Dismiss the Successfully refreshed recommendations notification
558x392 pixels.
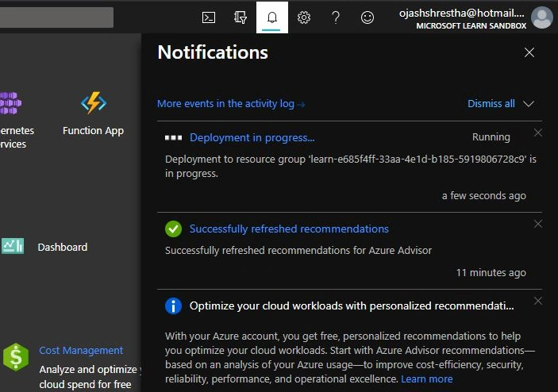pos(538,224)
